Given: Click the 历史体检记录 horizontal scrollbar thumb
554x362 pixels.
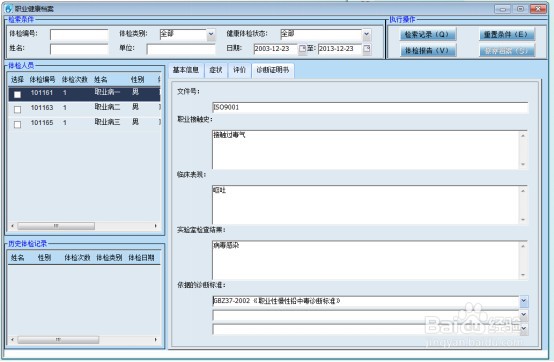Looking at the screenshot, I should 58,340.
